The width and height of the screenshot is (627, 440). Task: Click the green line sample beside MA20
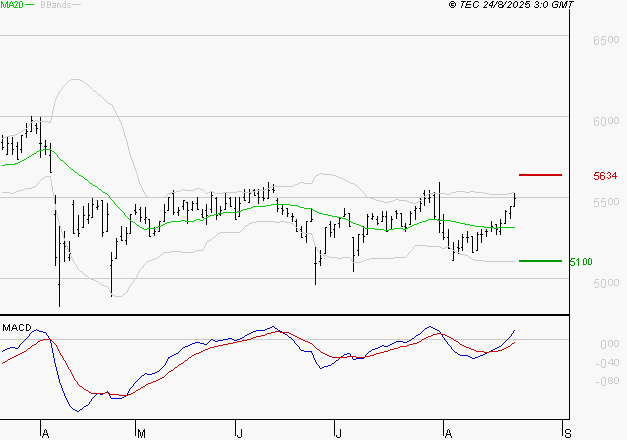click(29, 6)
